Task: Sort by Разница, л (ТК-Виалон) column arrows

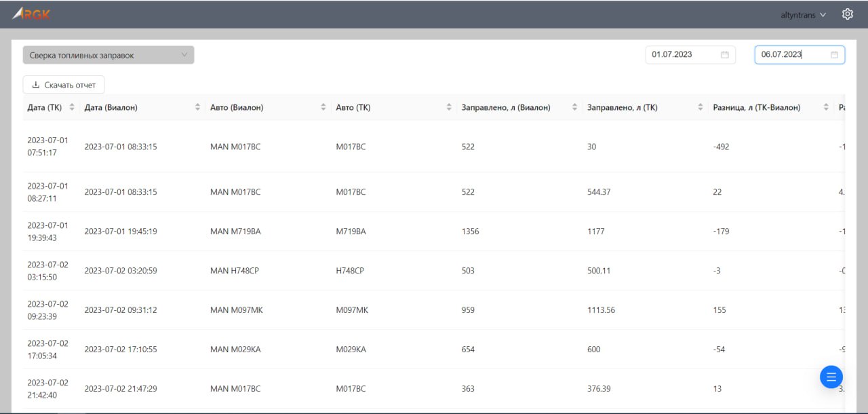Action: point(826,107)
